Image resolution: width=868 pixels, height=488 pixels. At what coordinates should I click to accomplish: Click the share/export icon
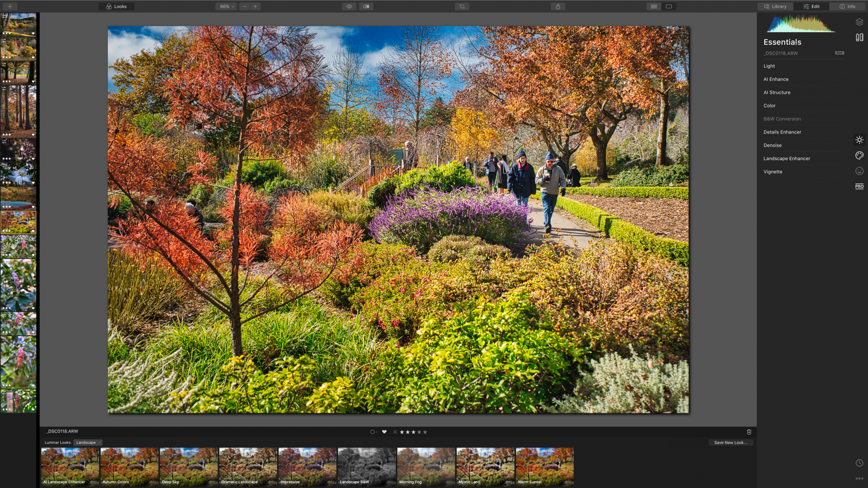558,7
